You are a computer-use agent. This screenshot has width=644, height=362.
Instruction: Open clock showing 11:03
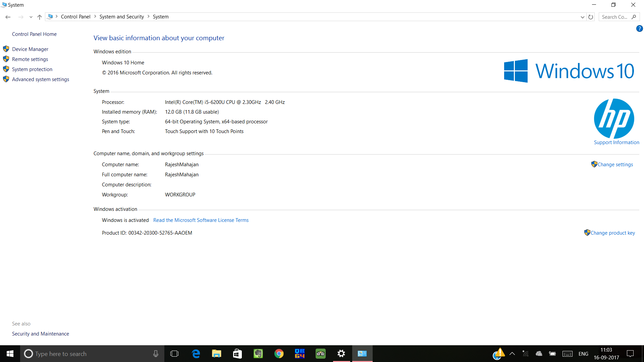click(x=606, y=354)
